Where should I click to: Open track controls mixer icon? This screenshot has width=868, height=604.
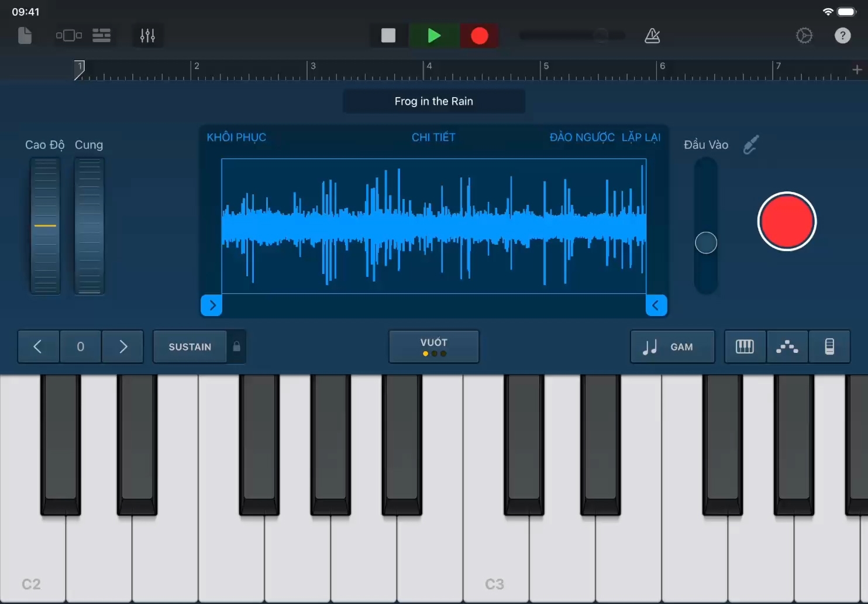(x=147, y=36)
